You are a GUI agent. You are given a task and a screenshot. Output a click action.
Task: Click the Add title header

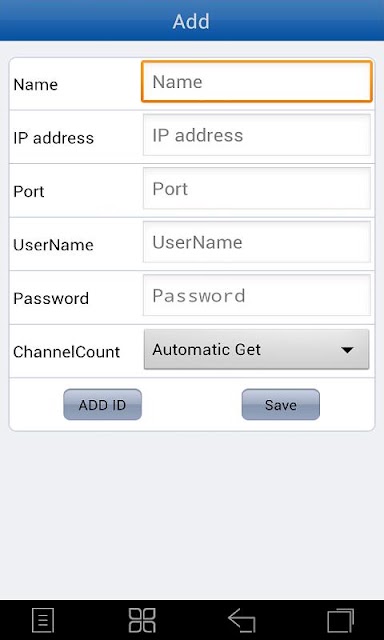click(x=191, y=21)
